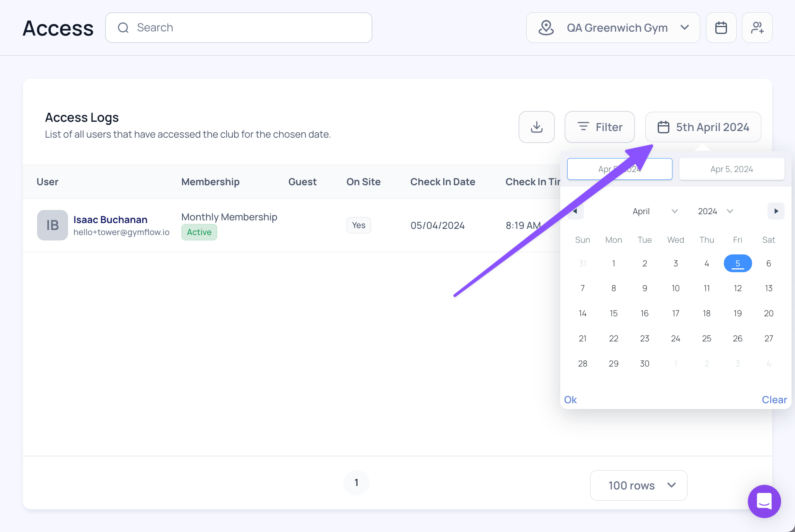
Task: Select April 25 in the calendar
Action: coord(706,338)
